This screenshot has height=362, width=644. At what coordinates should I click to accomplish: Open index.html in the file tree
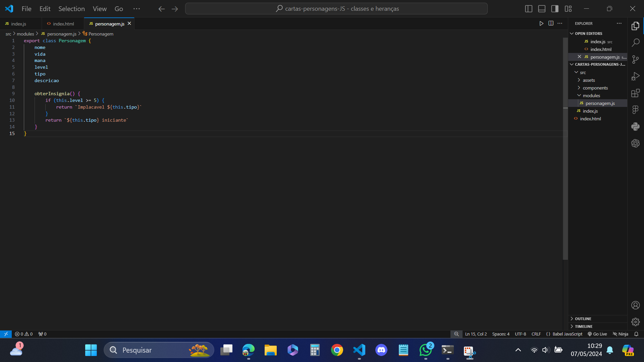[597, 119]
